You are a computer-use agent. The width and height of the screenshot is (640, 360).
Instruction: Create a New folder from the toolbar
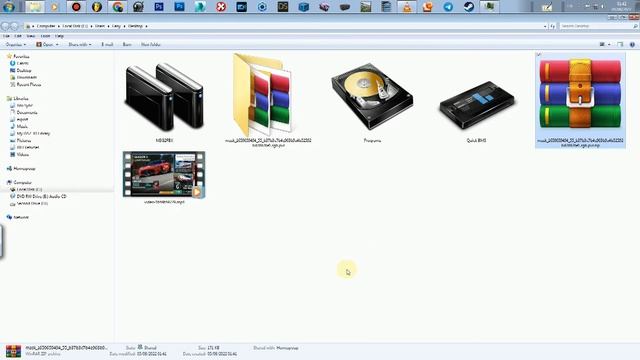(151, 44)
